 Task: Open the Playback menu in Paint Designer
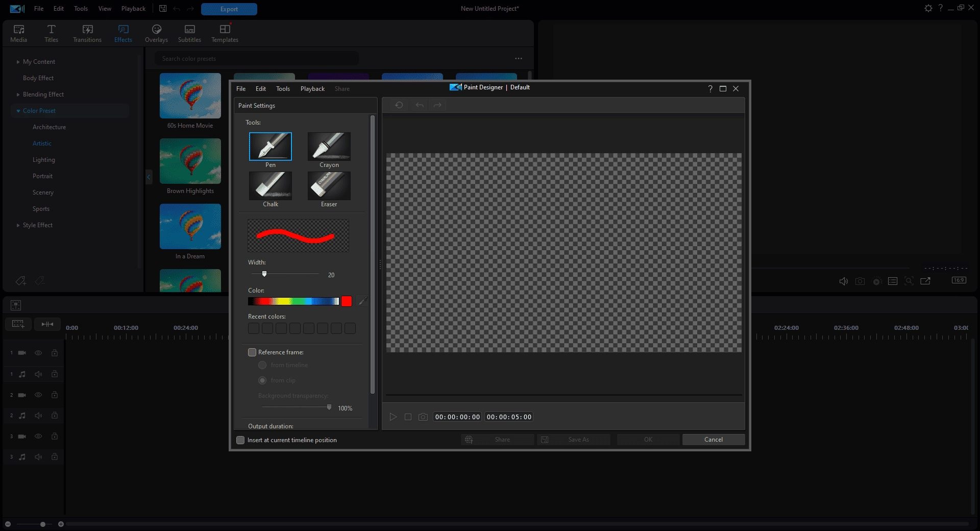click(312, 89)
